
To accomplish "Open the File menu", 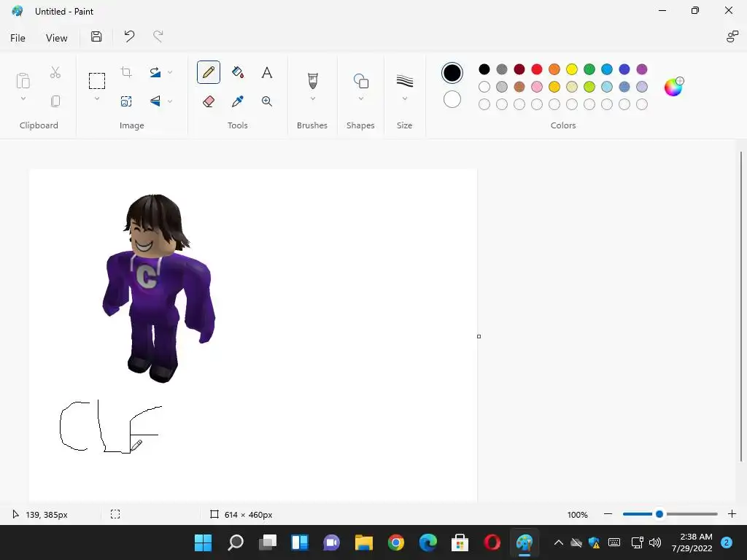I will pos(18,38).
